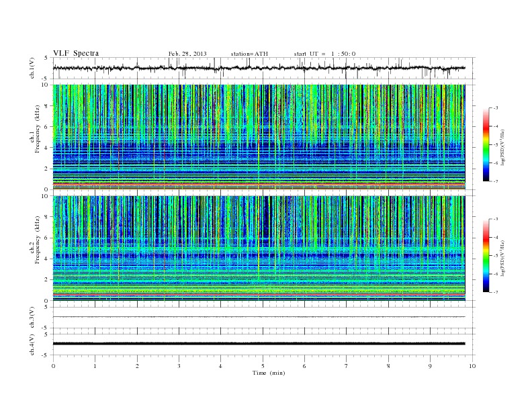This screenshot has width=532, height=411.
Task: Click the ch.4 thick black voltage trace
Action: (259, 344)
